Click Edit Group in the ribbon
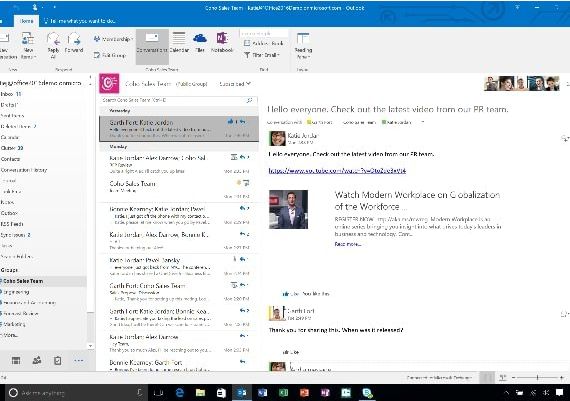This screenshot has height=401, width=570. 110,55
